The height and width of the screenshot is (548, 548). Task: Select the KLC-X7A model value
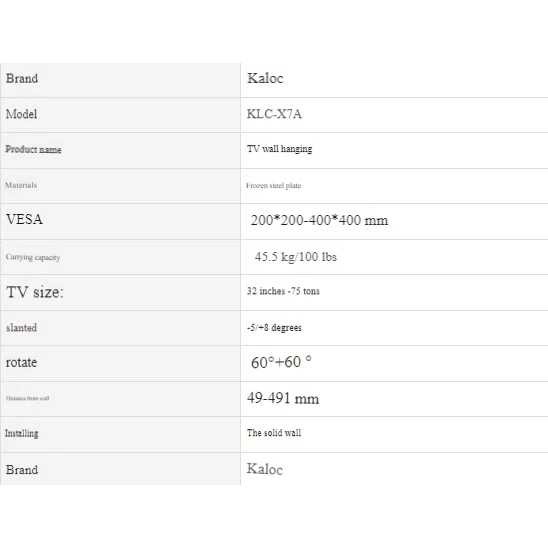click(274, 114)
